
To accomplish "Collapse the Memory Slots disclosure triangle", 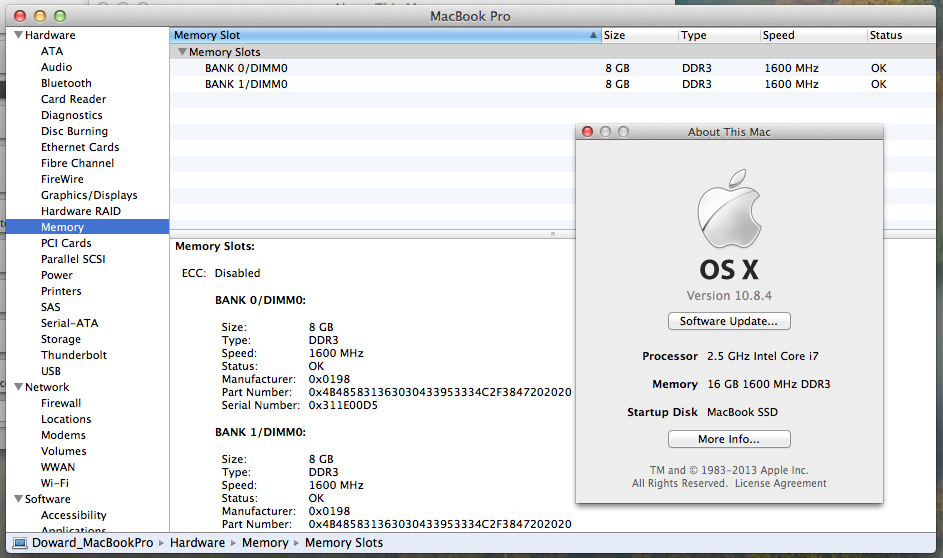I will click(x=182, y=52).
